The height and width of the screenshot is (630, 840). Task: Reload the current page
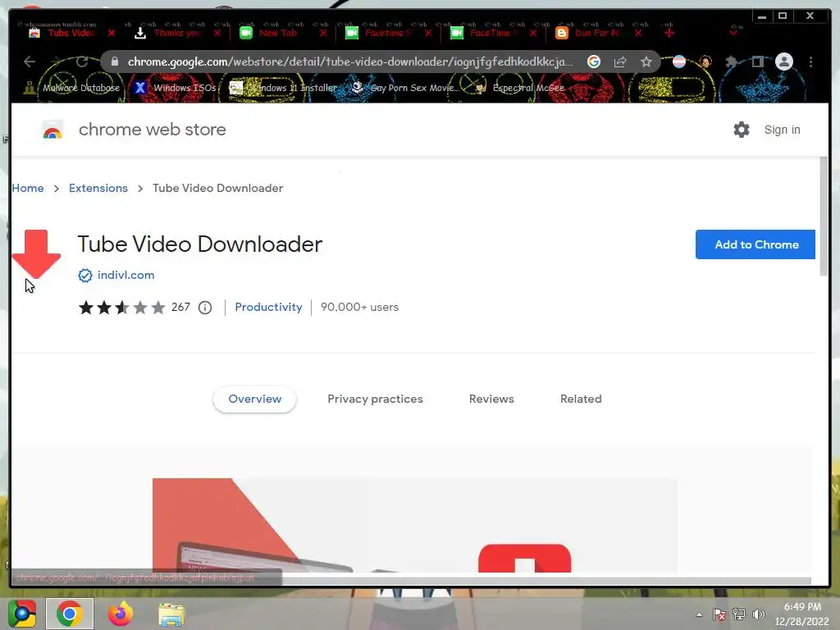click(x=81, y=62)
